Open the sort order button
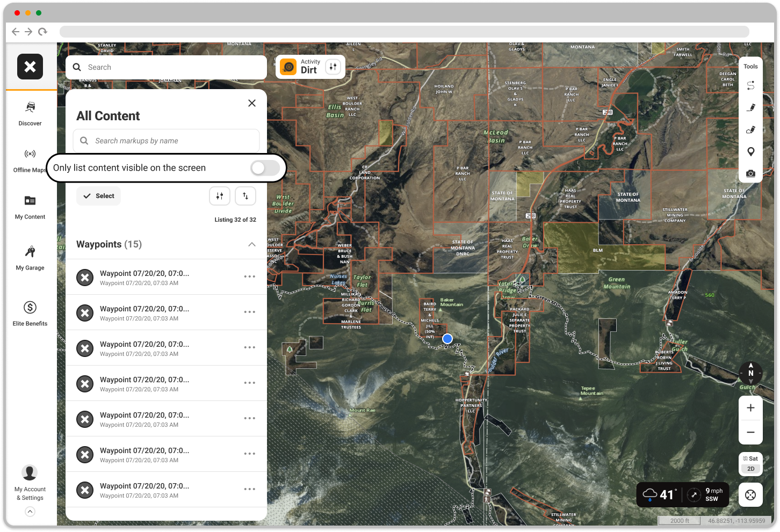Screen dimensions: 780x532 [245, 196]
